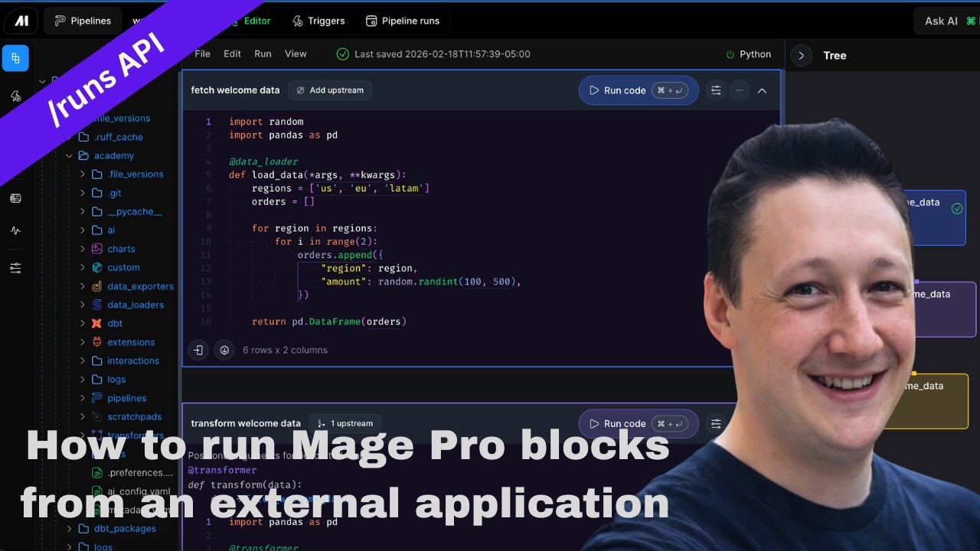Click the green saved checkmark icon
980x551 pixels.
343,54
